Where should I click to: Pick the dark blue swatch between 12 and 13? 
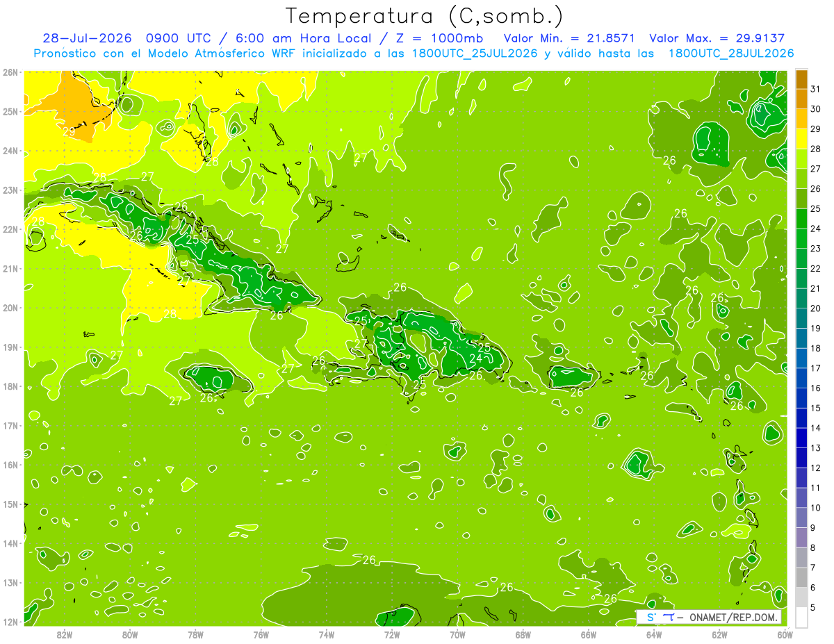801,459
